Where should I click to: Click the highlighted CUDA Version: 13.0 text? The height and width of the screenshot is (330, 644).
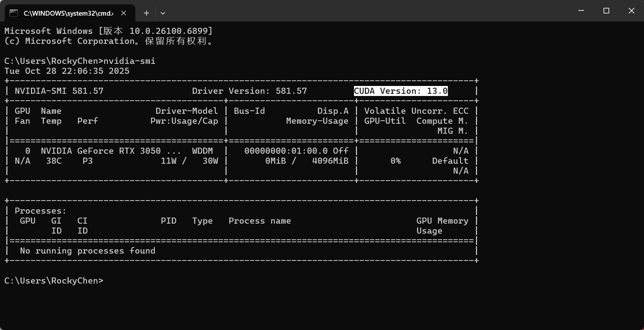point(401,91)
